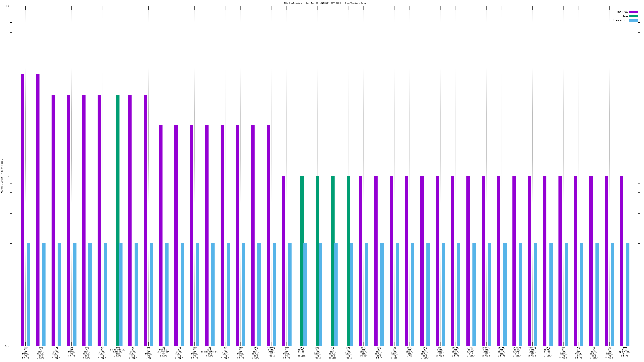Click the 2ff04.iadb.isipp.com axis label
The image size is (644, 362).
[501, 352]
